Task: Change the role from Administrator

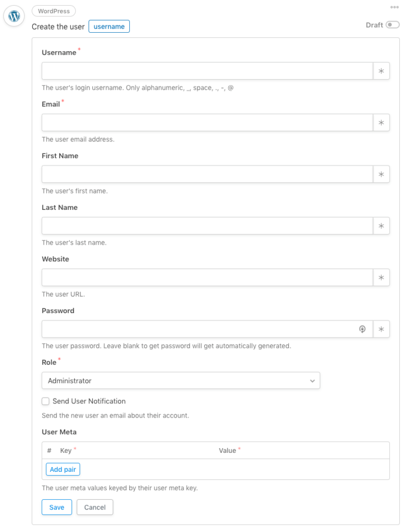Action: click(181, 380)
